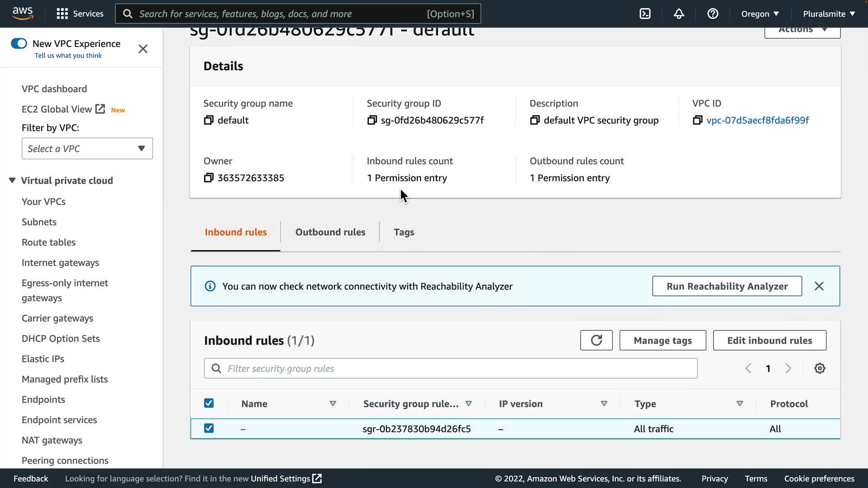This screenshot has width=868, height=488.
Task: Deselect the sgr-0b237830b94d26fc5 rule checkbox
Action: tap(209, 428)
